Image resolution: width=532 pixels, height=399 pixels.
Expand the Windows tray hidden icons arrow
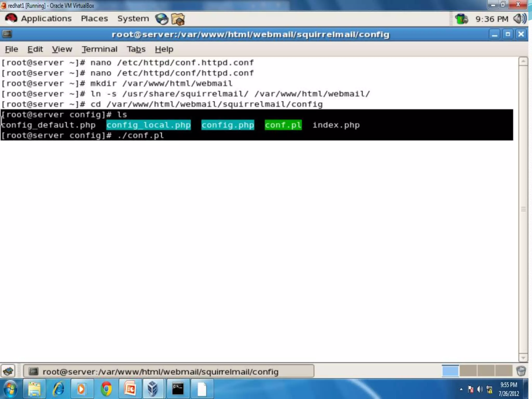coord(461,389)
